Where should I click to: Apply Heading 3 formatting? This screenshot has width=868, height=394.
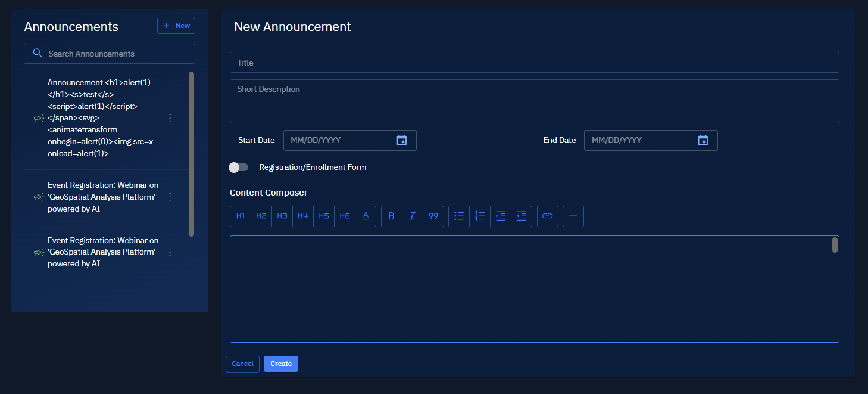282,216
